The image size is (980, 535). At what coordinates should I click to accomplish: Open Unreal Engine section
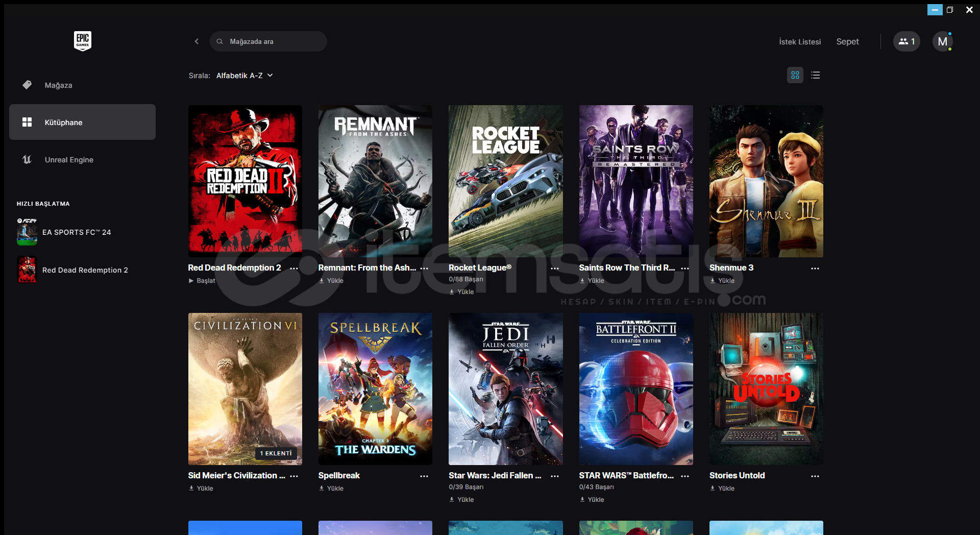pyautogui.click(x=82, y=159)
